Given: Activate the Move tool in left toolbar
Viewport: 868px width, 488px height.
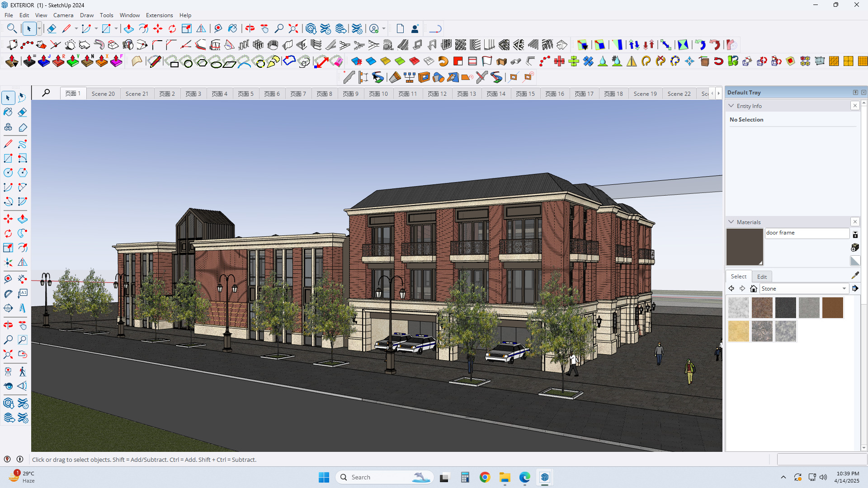Looking at the screenshot, I should [8, 219].
